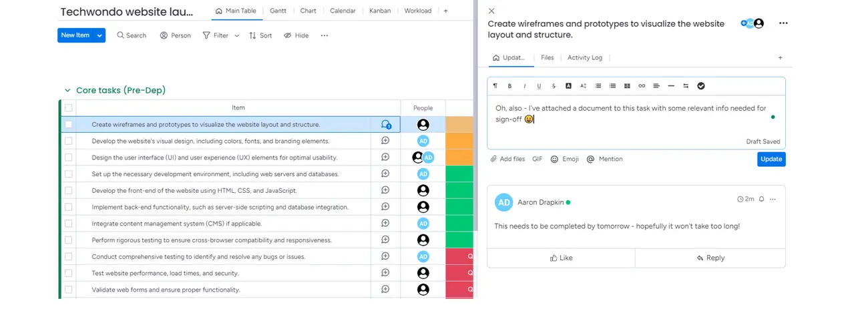Insert a table in the update editor
This screenshot has height=315, width=868.
coord(627,86)
